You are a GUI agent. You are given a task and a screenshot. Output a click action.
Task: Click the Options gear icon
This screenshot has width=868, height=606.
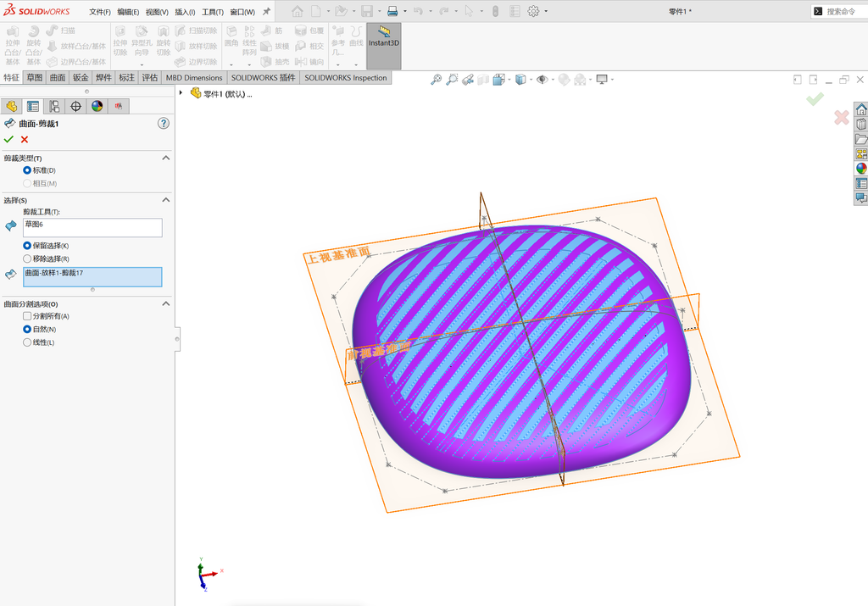pos(533,11)
